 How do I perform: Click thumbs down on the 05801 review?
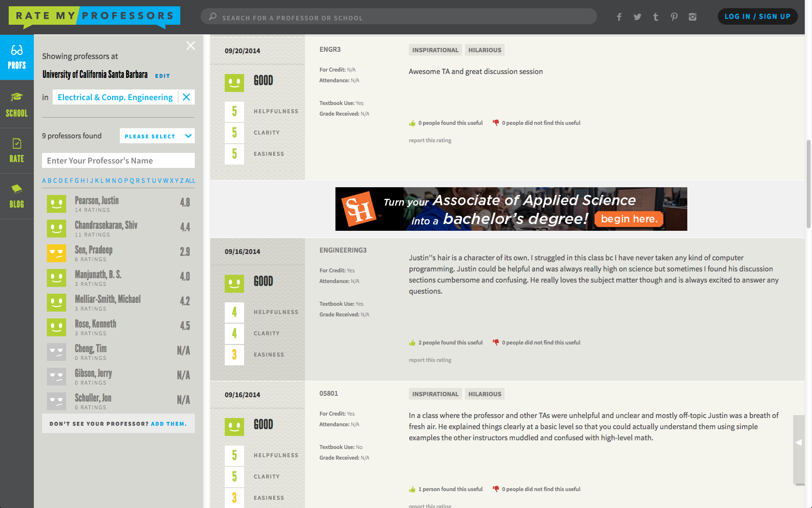pos(495,490)
